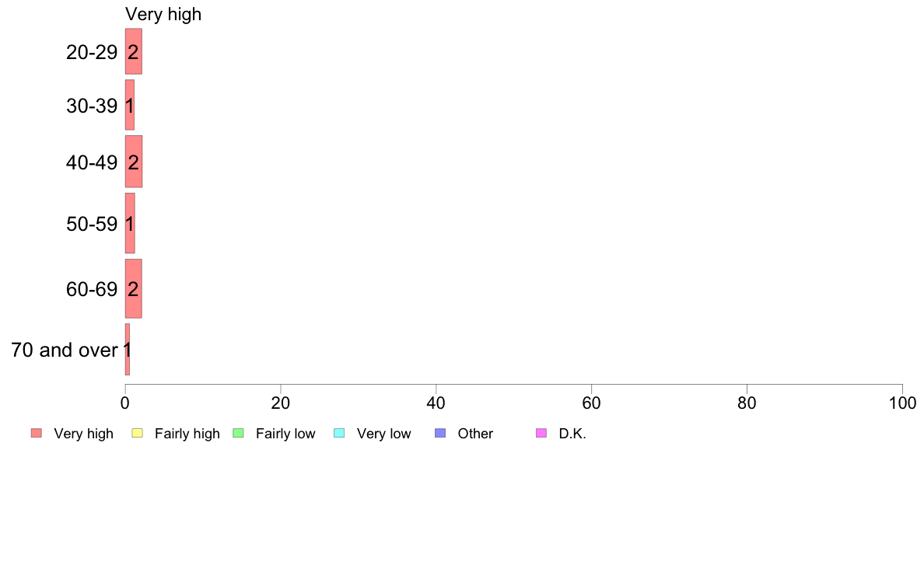Image resolution: width=924 pixels, height=572 pixels.
Task: Select the 50-59 age group bar
Action: (x=130, y=223)
